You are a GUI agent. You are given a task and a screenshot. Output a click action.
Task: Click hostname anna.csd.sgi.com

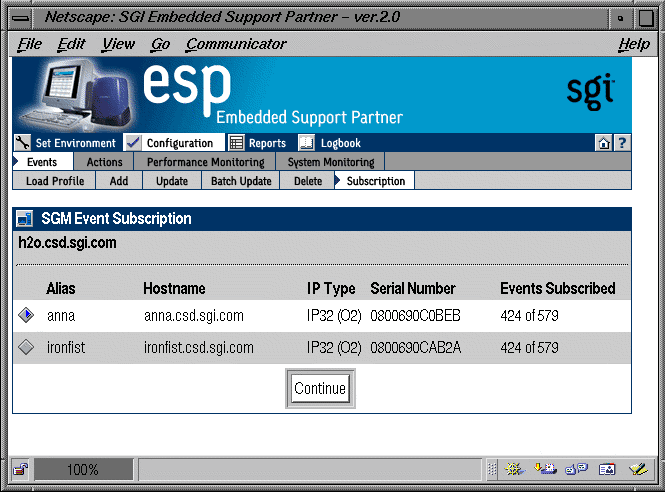pyautogui.click(x=194, y=316)
